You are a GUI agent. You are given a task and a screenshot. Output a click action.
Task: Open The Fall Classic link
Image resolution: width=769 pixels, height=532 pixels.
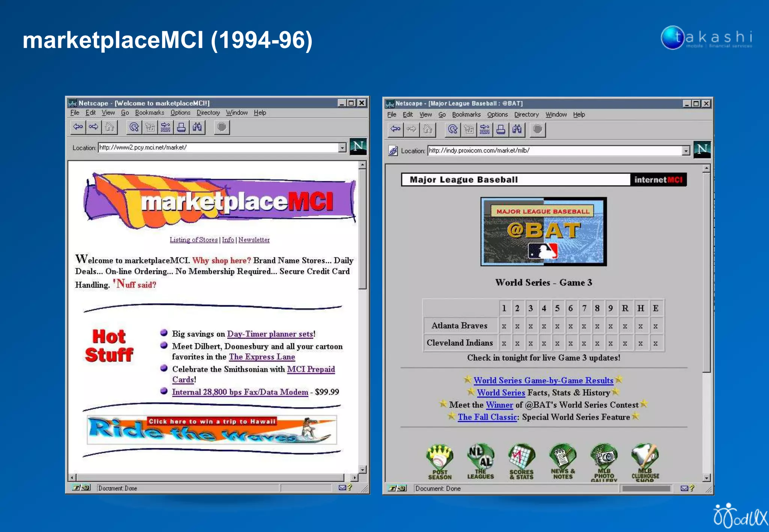point(487,417)
